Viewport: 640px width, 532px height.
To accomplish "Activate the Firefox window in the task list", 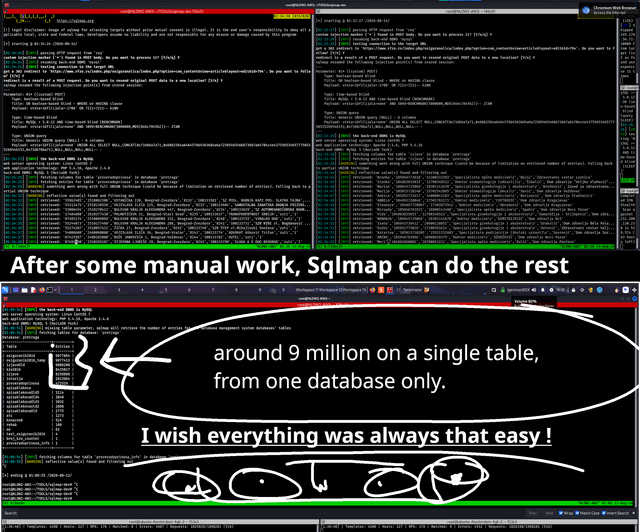I will 372,290.
